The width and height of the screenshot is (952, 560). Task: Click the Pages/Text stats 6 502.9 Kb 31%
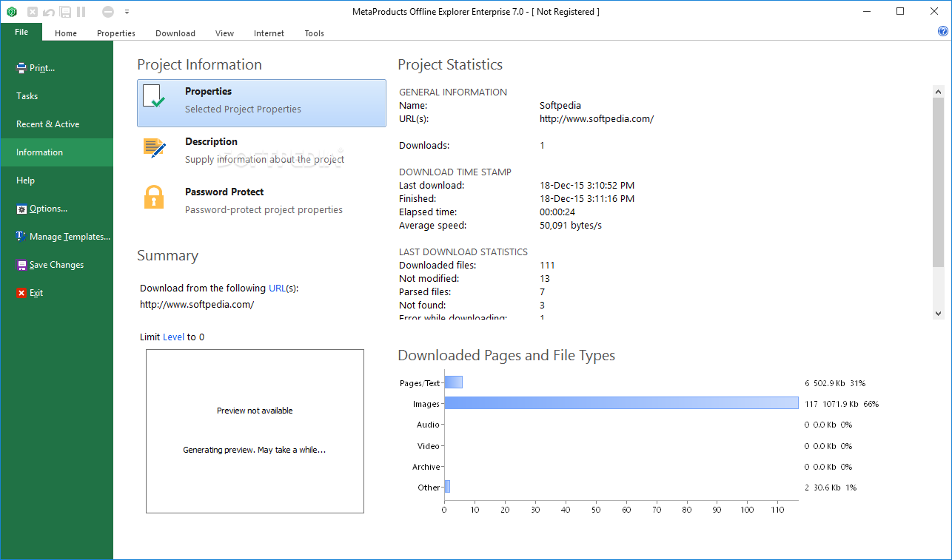pyautogui.click(x=835, y=384)
